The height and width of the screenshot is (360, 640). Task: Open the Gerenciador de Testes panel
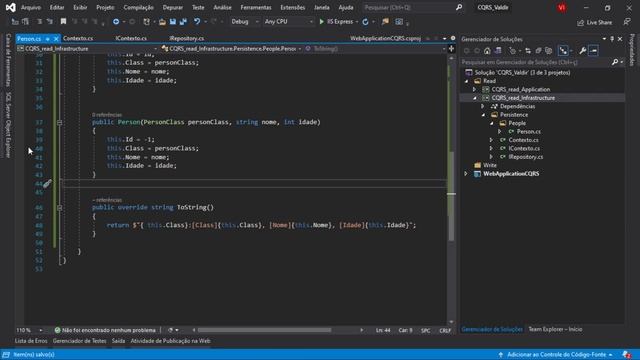coord(80,341)
